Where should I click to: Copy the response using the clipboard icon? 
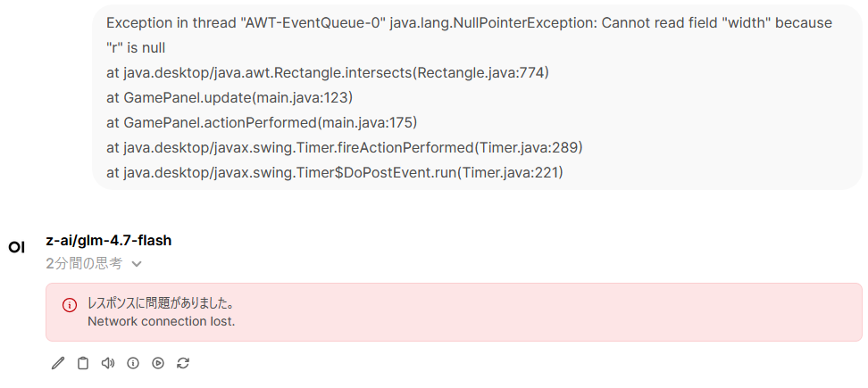tap(82, 363)
